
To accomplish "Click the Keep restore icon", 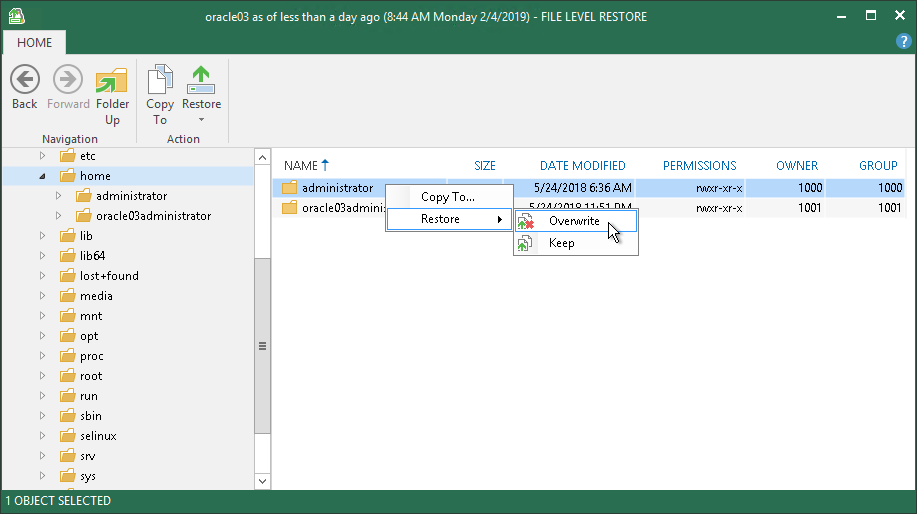I will point(524,243).
